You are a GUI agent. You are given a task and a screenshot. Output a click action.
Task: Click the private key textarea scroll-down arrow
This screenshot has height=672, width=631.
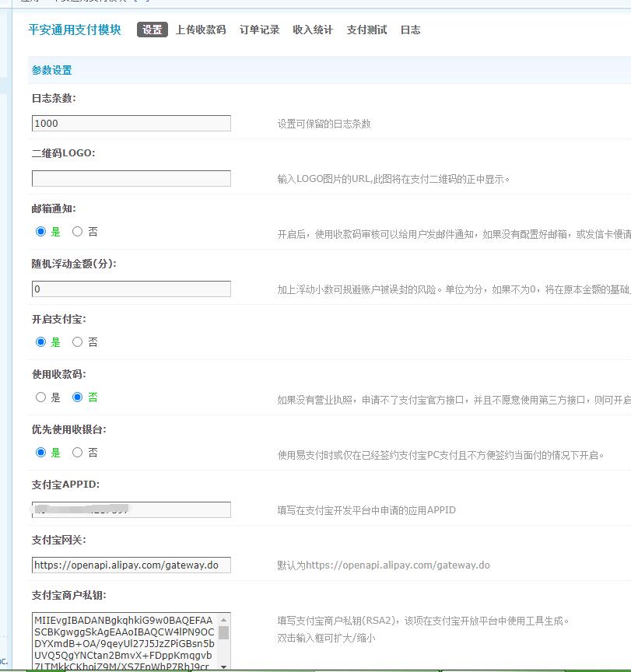(223, 667)
